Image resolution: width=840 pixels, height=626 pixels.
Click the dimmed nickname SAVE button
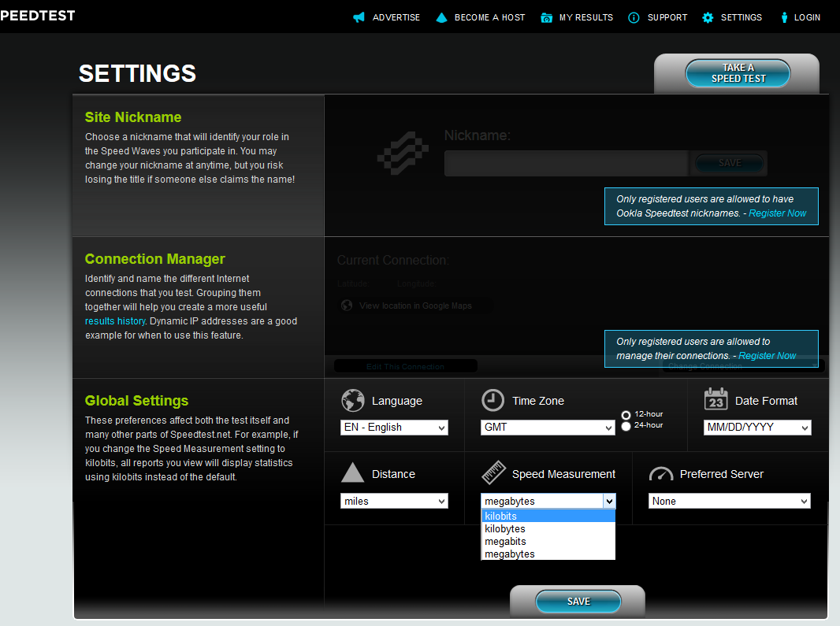(730, 163)
